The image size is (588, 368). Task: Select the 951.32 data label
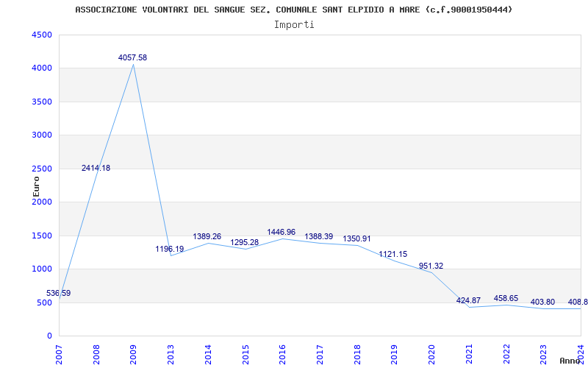(x=431, y=266)
